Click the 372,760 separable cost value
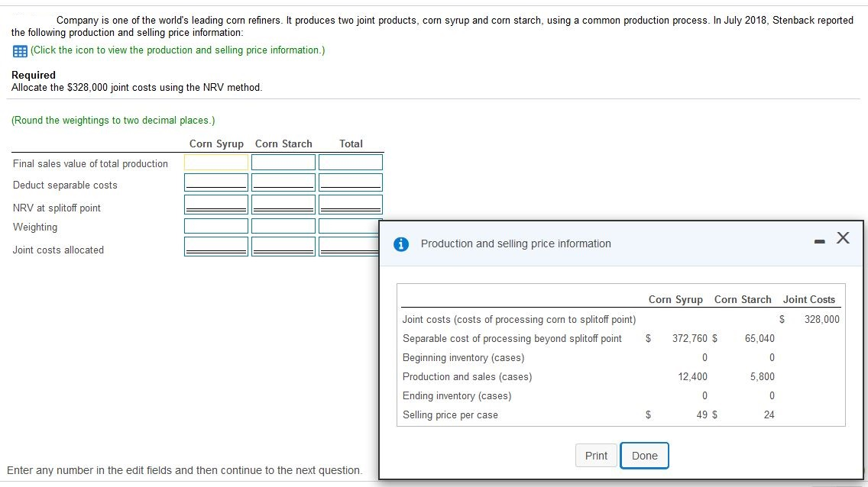Viewport: 868px width, 487px height. click(690, 338)
